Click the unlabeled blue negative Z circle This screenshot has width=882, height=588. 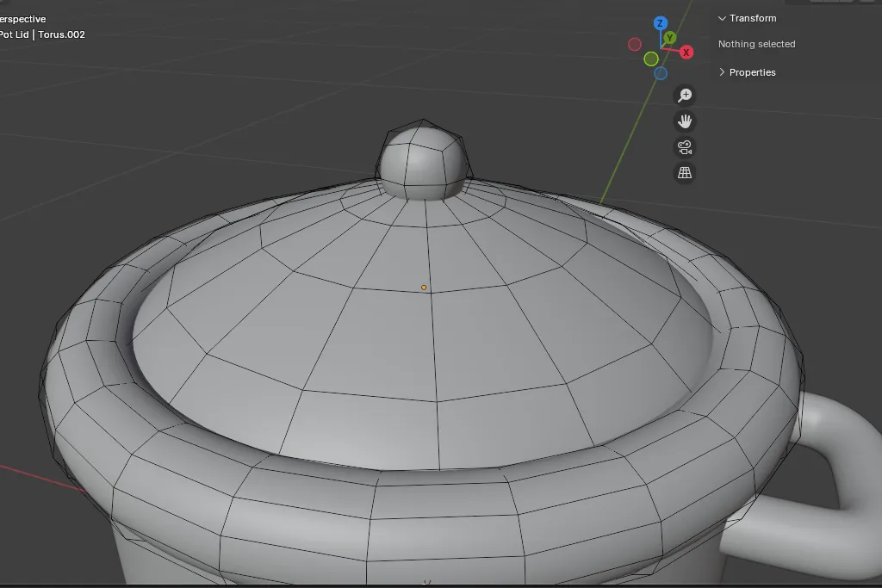click(x=661, y=73)
